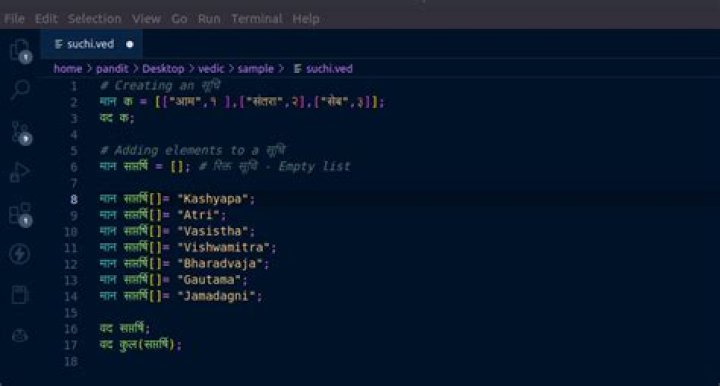Click the '# Creating an' comment text
The width and height of the screenshot is (720, 386).
tap(147, 86)
